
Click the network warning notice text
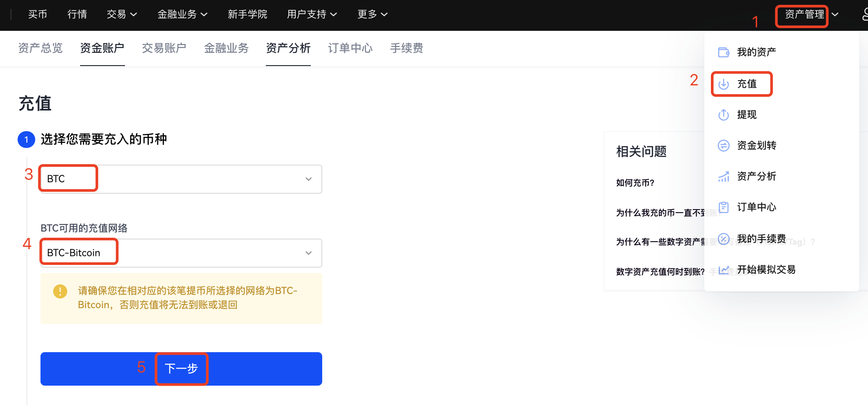click(188, 298)
